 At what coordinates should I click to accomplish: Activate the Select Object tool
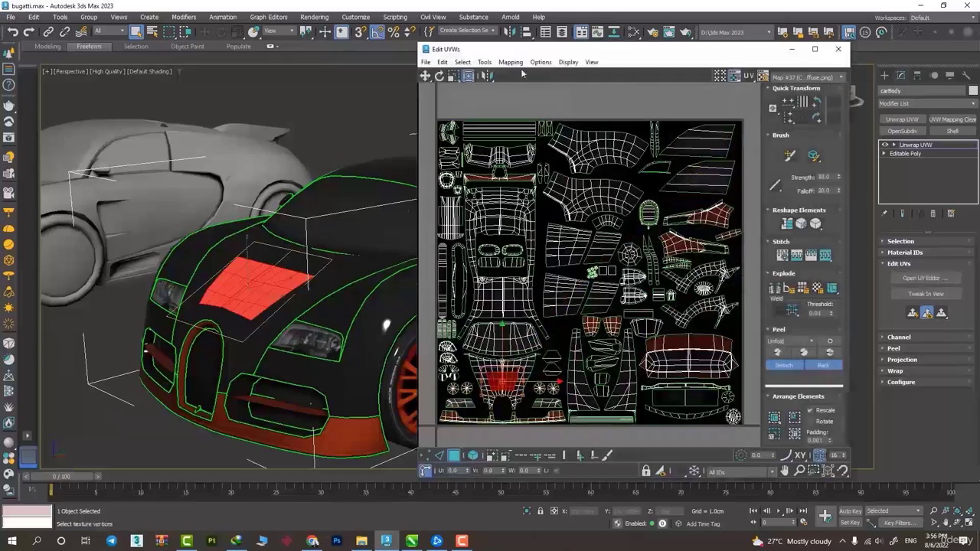[x=136, y=32]
